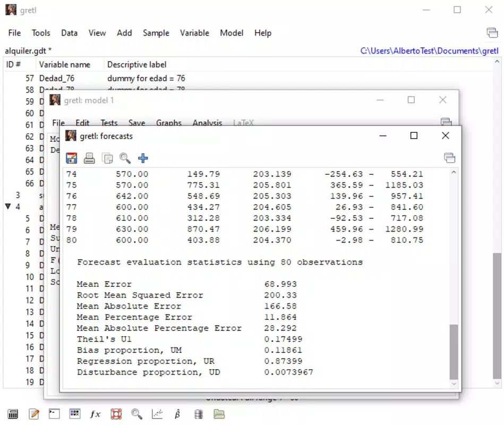Click the blue plus add-to-dataset icon
504x425 pixels.
pyautogui.click(x=143, y=158)
